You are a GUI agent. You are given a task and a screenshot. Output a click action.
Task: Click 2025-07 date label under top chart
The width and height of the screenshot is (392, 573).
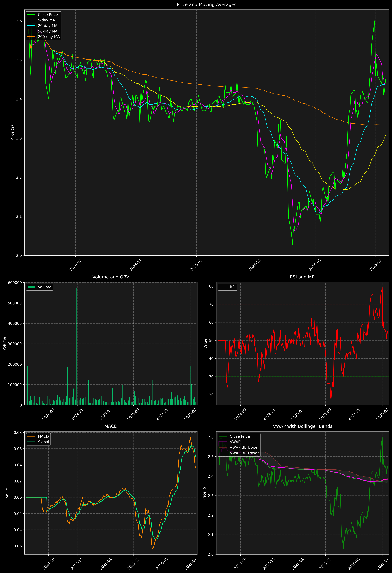click(x=375, y=265)
